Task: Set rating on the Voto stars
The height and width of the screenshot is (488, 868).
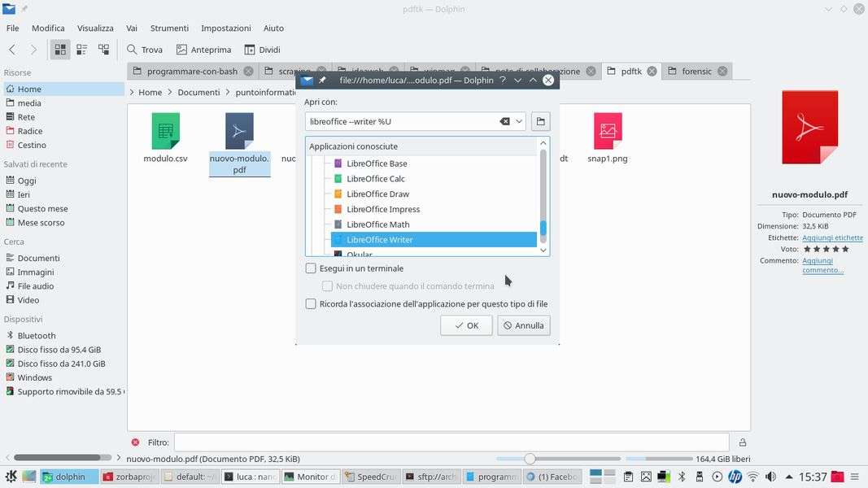Action: (826, 249)
